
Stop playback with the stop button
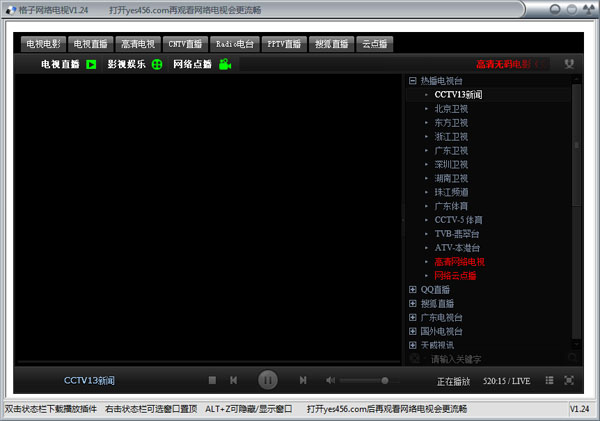pyautogui.click(x=212, y=380)
